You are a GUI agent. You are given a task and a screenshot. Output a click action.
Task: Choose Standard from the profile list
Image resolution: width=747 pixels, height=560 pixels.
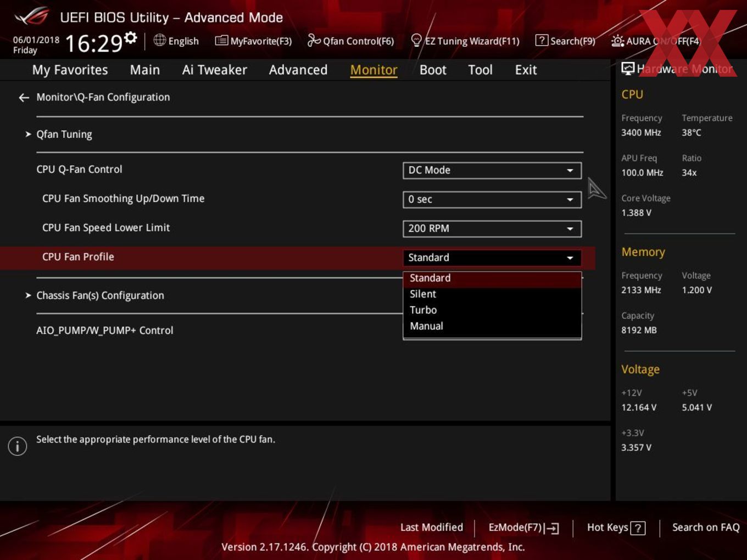(492, 278)
